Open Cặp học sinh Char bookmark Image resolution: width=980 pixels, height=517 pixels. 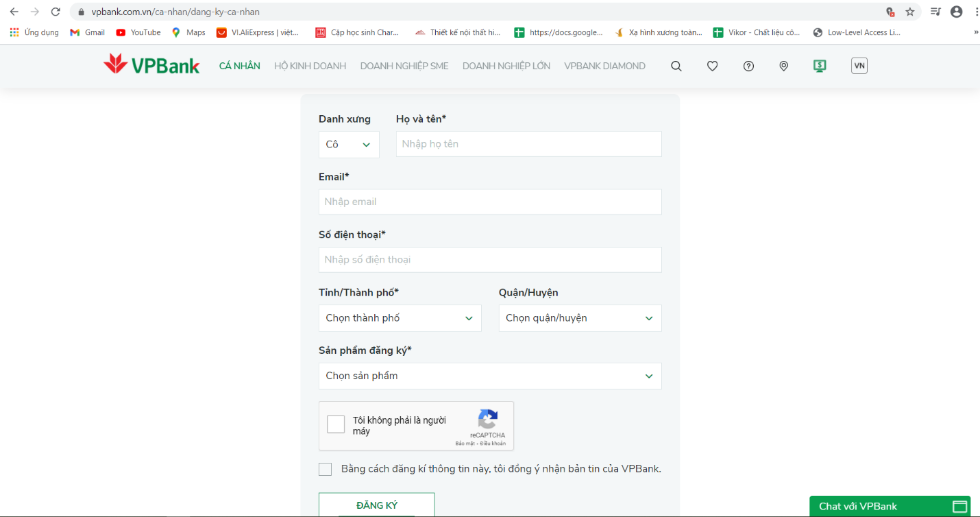tap(357, 32)
